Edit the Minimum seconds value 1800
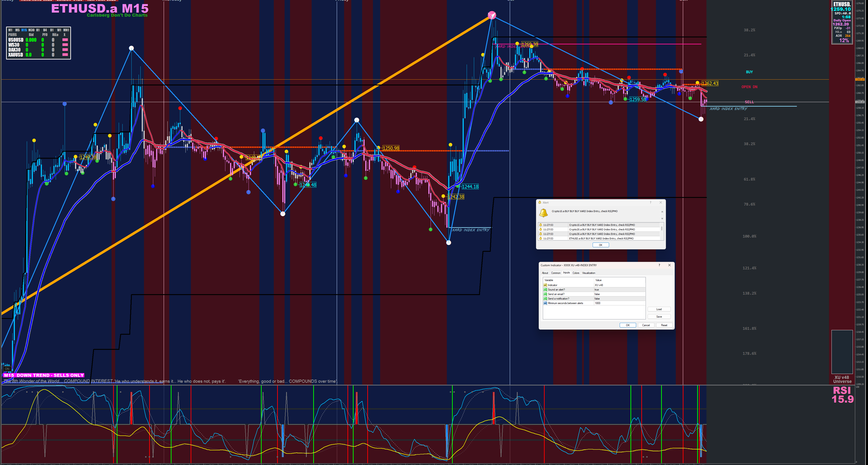 coord(619,303)
